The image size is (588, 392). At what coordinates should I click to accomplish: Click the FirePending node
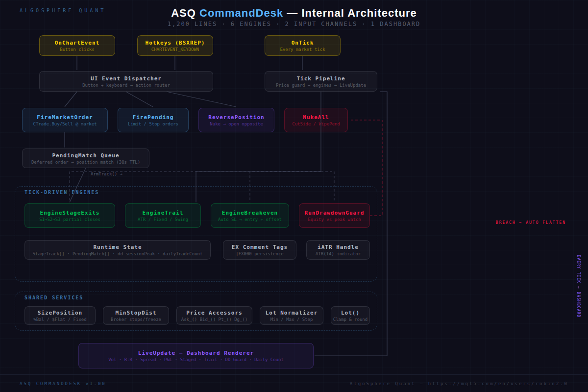[x=153, y=120]
